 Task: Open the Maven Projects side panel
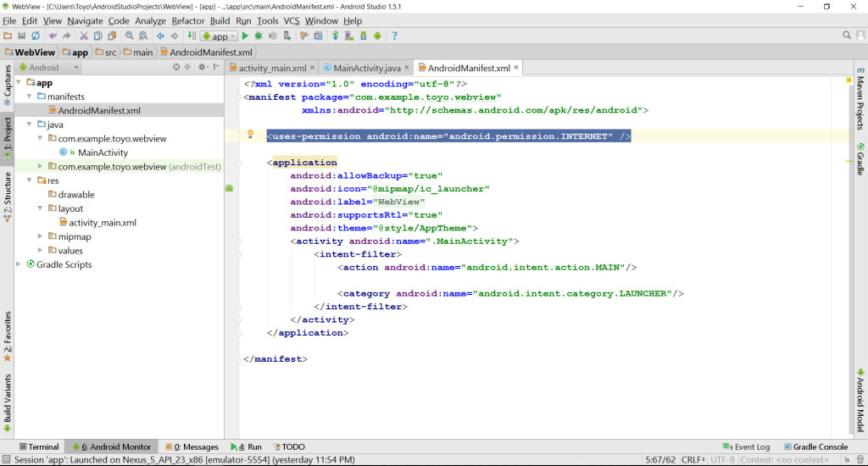coord(860,98)
